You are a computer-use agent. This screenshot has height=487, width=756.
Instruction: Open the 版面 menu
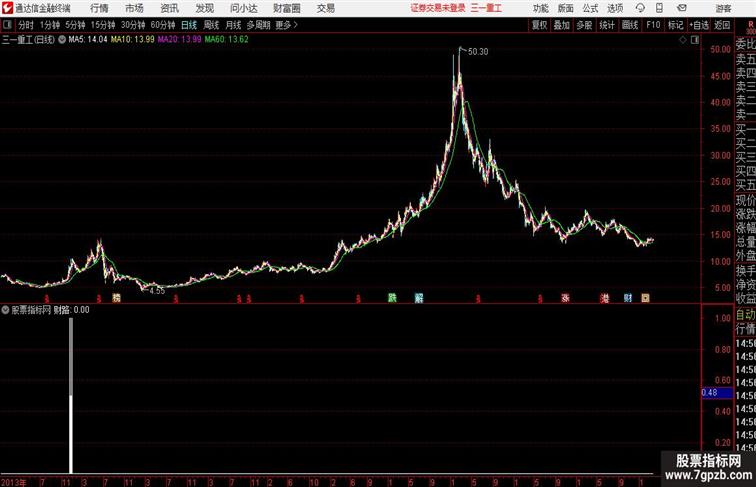click(565, 8)
